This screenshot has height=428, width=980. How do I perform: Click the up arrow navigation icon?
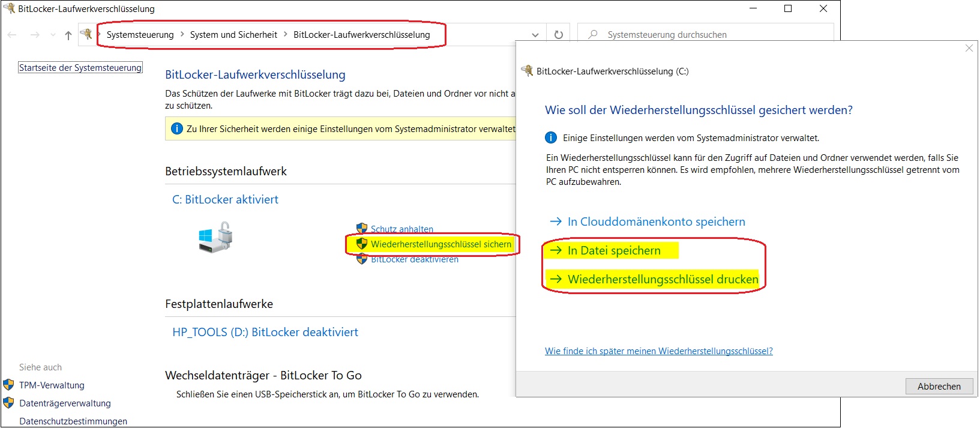coord(68,35)
